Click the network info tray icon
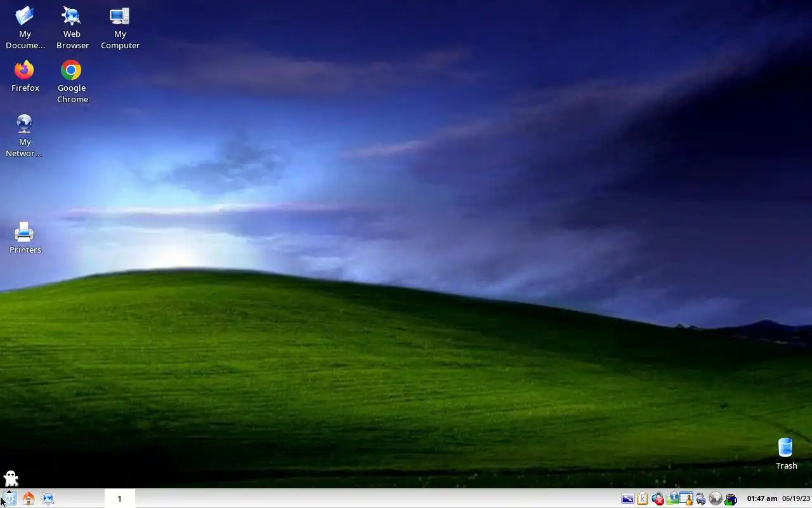The width and height of the screenshot is (812, 508). coord(672,499)
